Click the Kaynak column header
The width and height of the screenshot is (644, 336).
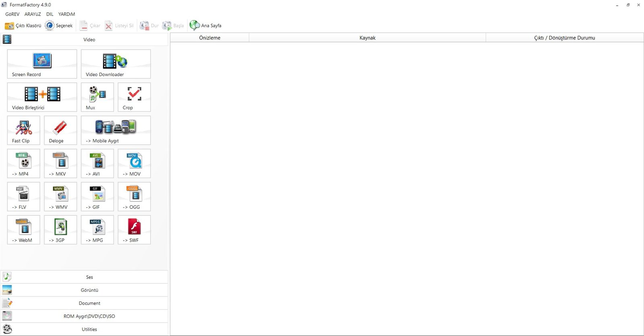tap(367, 38)
